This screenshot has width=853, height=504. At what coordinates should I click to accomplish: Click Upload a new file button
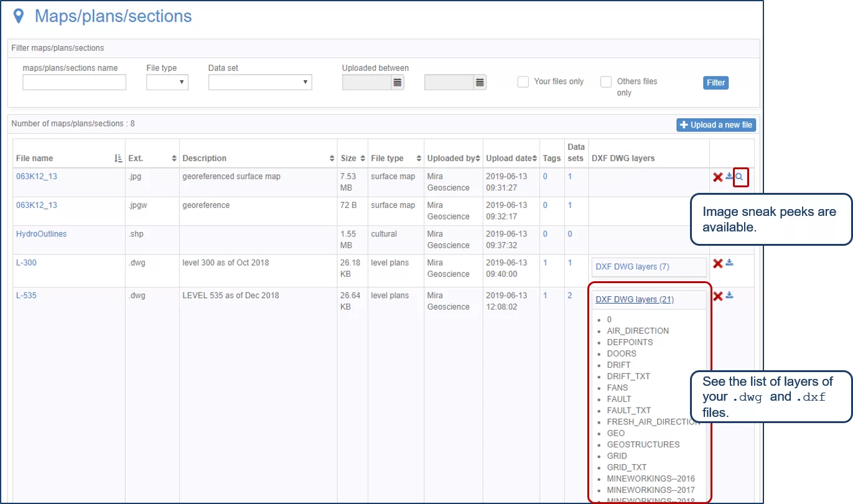(716, 125)
